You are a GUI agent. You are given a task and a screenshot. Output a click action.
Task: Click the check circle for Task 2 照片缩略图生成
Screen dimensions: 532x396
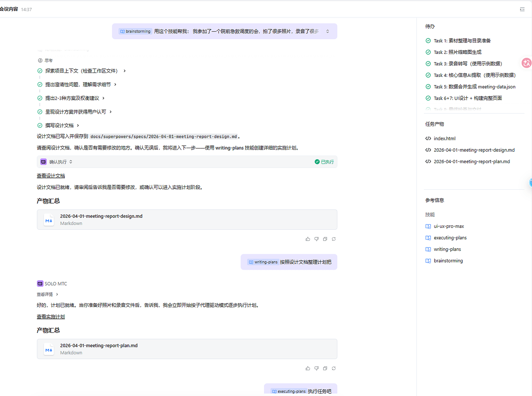tap(428, 52)
